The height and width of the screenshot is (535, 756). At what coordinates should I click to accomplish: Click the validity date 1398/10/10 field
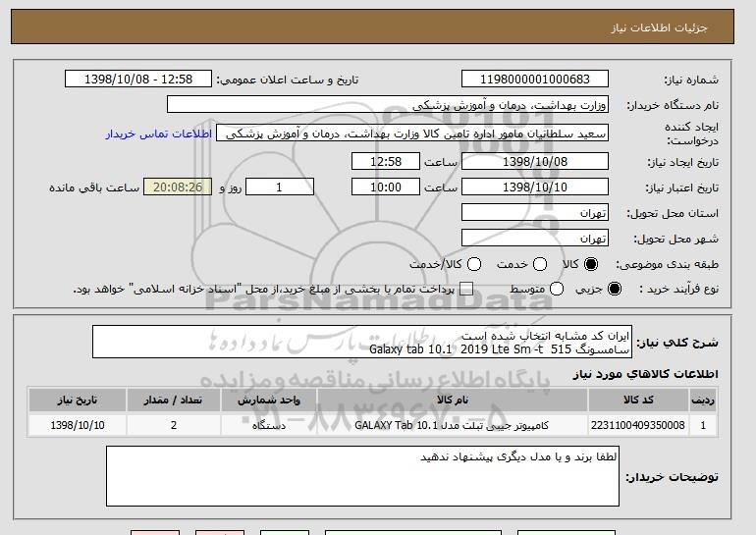click(535, 187)
